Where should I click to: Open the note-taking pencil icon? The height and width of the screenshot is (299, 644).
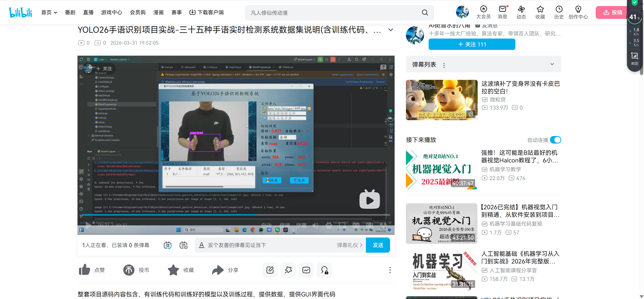270,270
